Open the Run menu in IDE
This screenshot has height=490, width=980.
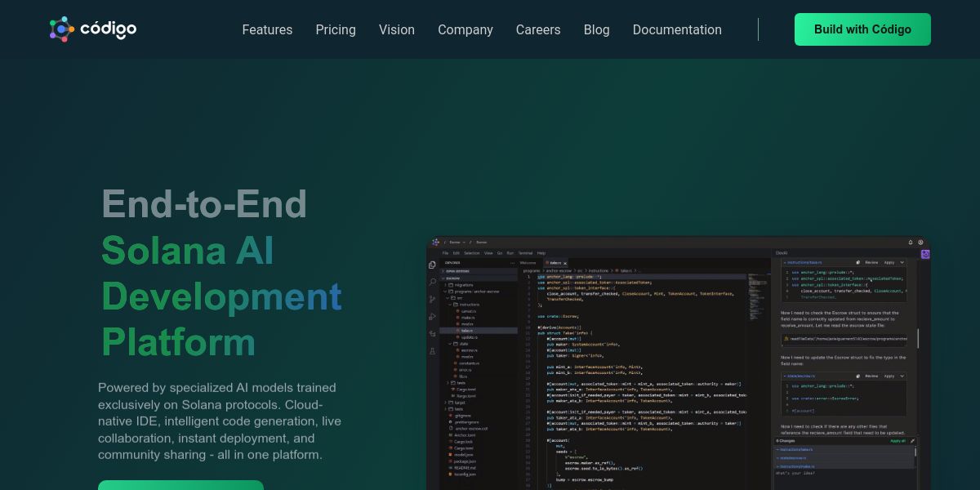tap(510, 253)
